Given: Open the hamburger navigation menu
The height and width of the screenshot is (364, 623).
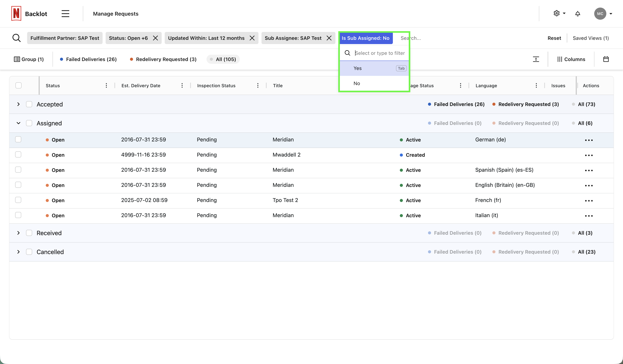Looking at the screenshot, I should [65, 14].
